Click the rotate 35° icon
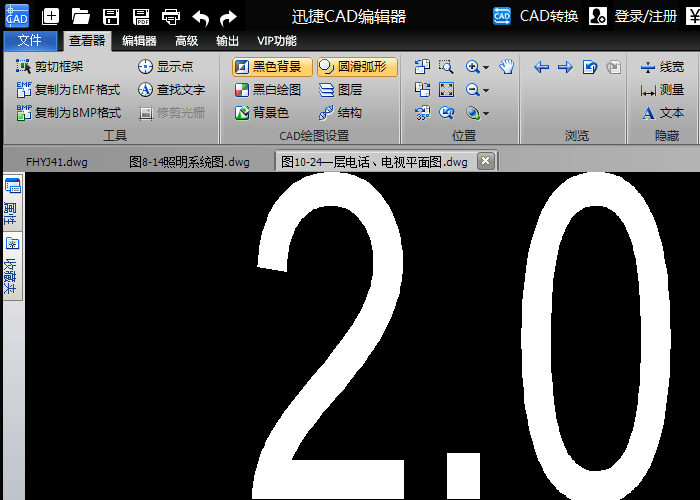Viewport: 700px width, 500px height. point(422,113)
